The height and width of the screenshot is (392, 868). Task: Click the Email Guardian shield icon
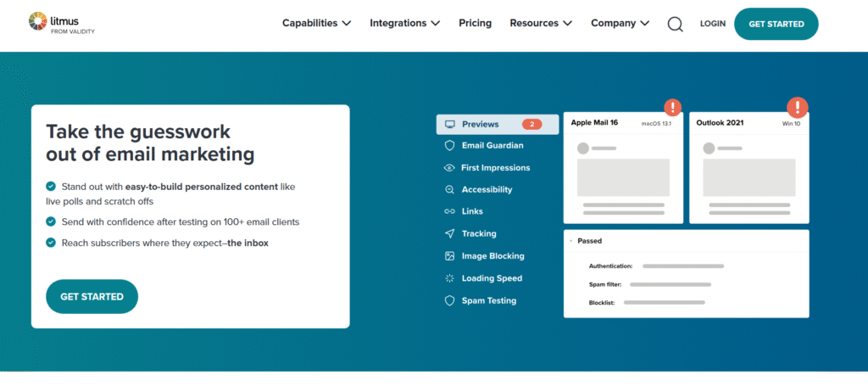[x=450, y=145]
